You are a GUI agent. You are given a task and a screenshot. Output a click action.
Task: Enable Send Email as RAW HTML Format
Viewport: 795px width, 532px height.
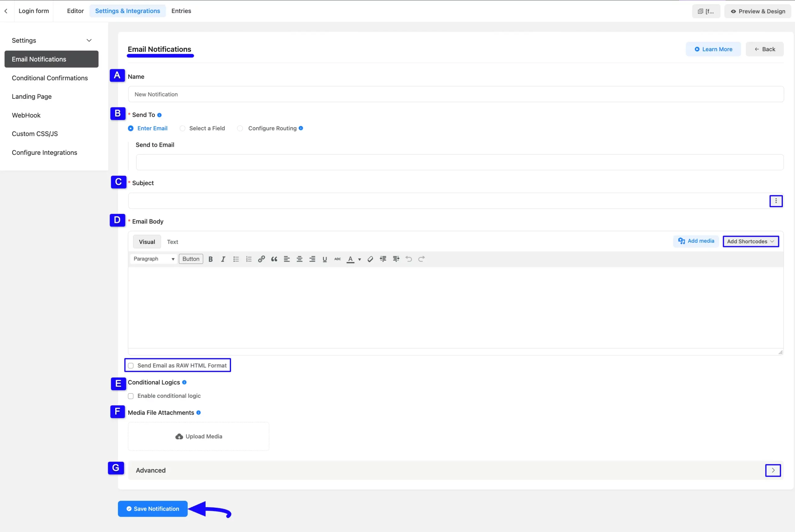[131, 365]
